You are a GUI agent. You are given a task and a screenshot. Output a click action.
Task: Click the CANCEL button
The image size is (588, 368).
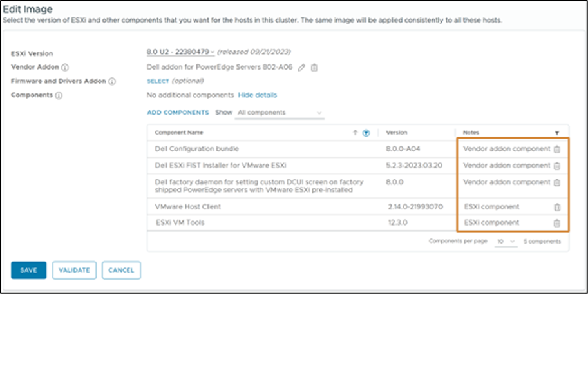tap(121, 270)
